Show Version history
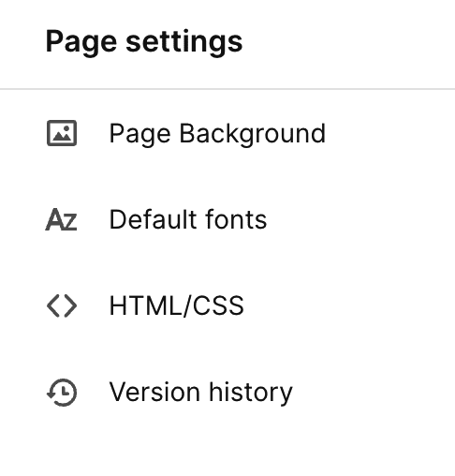Viewport: 455px width, 476px height. [200, 393]
